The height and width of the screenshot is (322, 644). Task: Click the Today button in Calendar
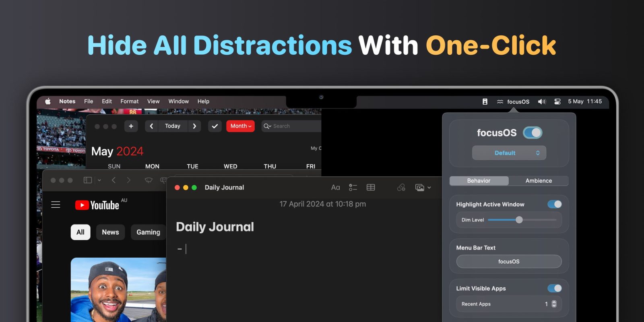pos(172,126)
